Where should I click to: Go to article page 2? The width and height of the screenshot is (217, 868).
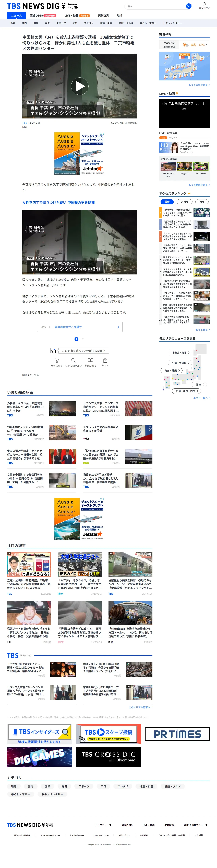83,339
